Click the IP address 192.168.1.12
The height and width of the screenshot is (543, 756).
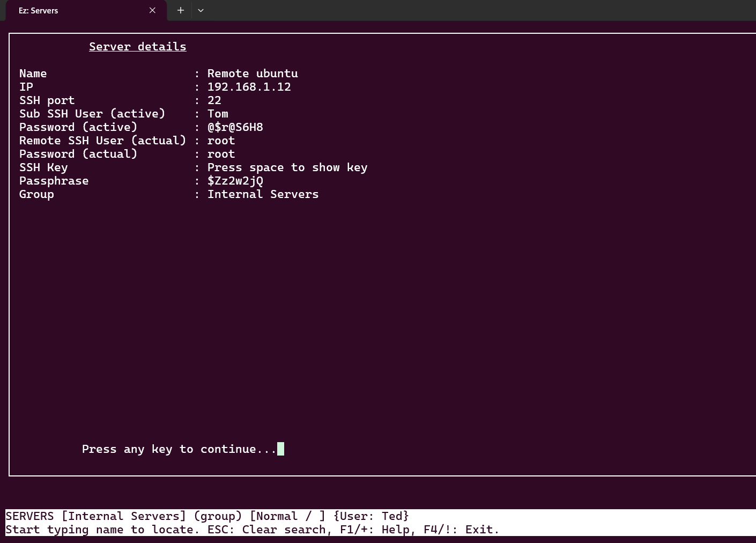coord(249,87)
